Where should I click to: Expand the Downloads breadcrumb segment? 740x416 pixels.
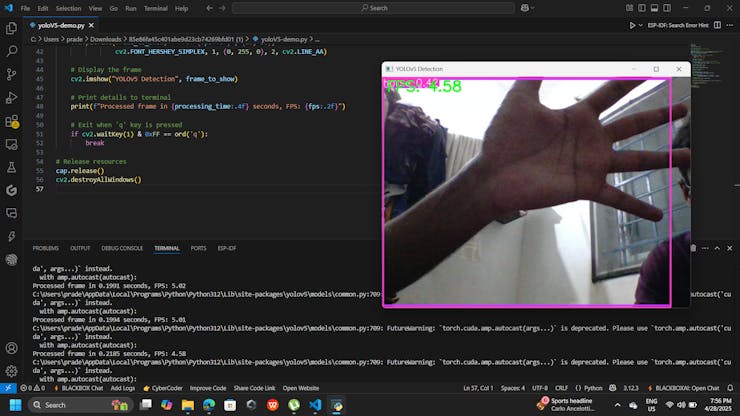(x=106, y=39)
